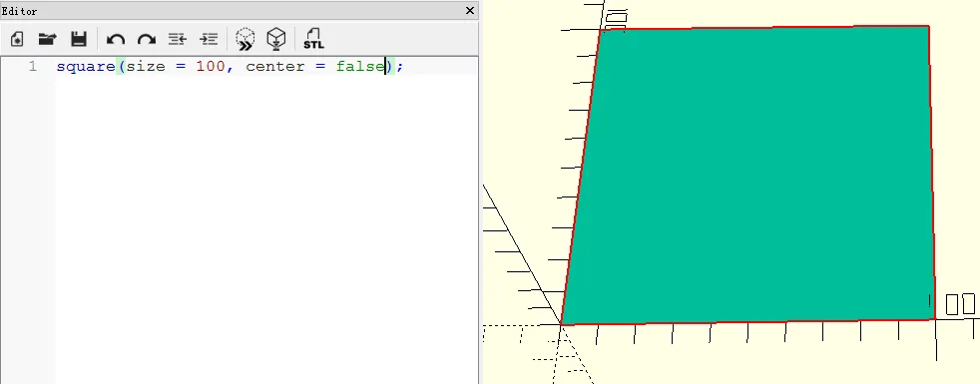Render the model with the solid cube icon
Image resolution: width=980 pixels, height=384 pixels.
click(x=275, y=39)
